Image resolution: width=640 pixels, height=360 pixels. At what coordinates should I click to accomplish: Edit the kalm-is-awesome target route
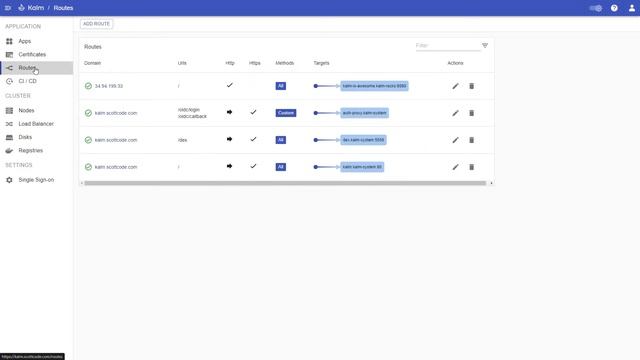(x=455, y=86)
